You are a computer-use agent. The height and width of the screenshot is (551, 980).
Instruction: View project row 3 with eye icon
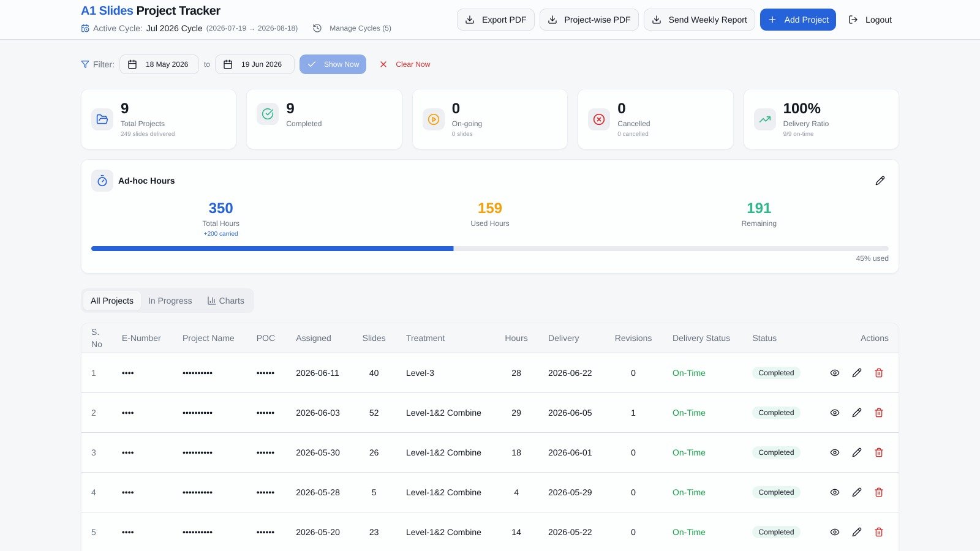[835, 452]
